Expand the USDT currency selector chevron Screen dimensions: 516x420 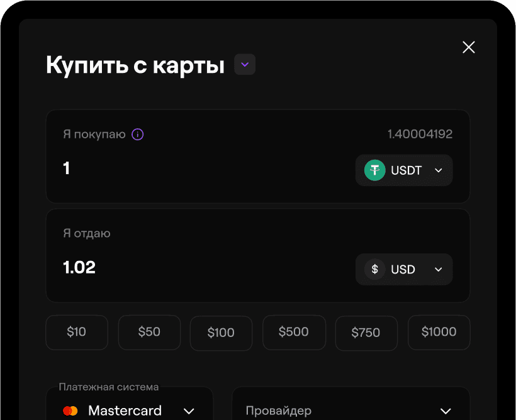tap(439, 170)
